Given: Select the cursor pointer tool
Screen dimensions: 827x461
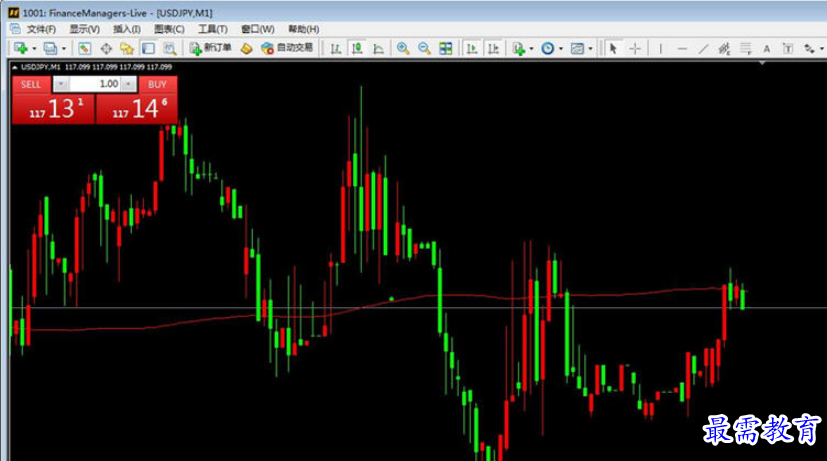Looking at the screenshot, I should click(x=613, y=49).
